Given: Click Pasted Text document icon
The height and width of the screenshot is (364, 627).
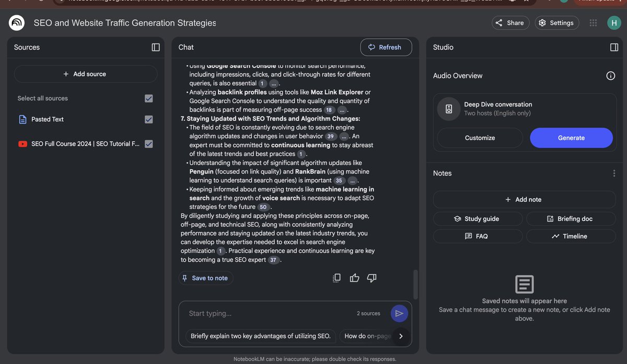Looking at the screenshot, I should 22,120.
